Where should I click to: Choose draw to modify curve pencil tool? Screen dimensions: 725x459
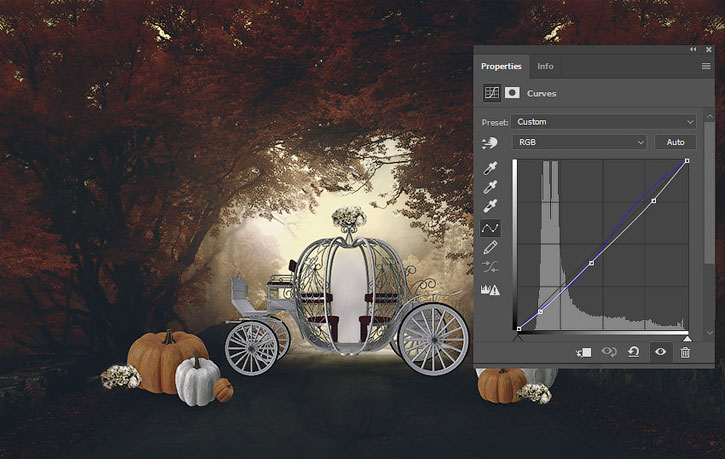coord(490,248)
